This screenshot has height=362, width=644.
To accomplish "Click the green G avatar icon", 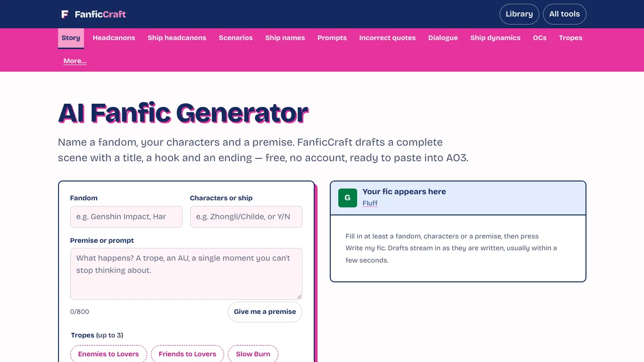I will point(348,198).
